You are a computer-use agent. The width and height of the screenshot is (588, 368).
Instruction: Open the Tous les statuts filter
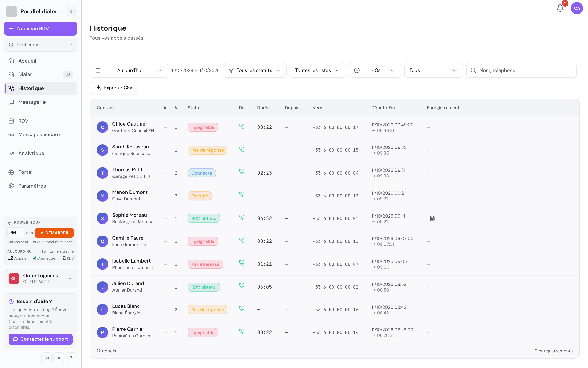255,70
